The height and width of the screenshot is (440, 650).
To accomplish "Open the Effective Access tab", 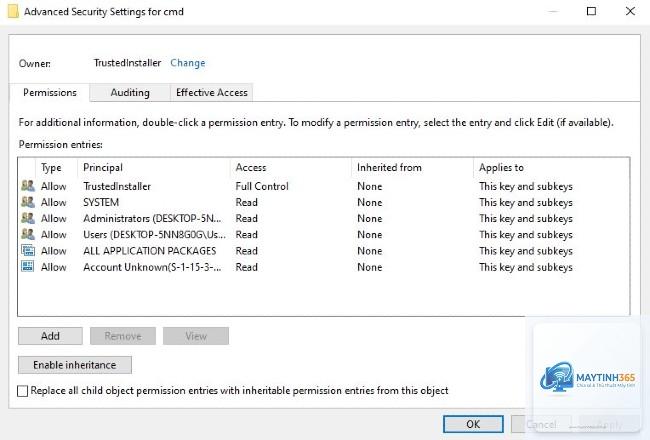I will tap(211, 92).
